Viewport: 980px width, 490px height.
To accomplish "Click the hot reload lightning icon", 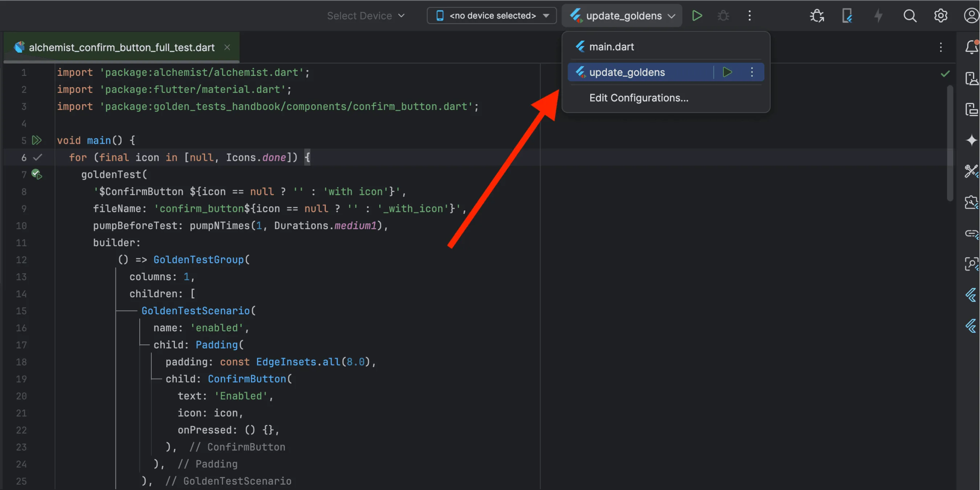I will pyautogui.click(x=878, y=16).
